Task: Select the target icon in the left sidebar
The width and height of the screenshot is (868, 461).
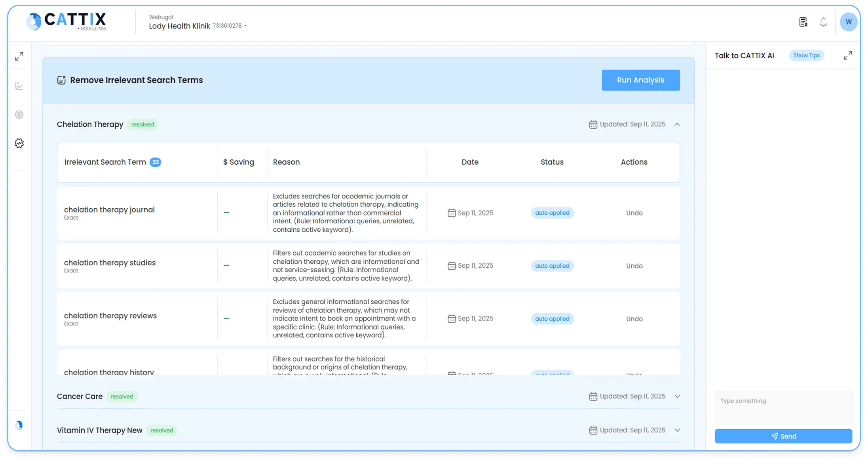Action: [x=19, y=114]
